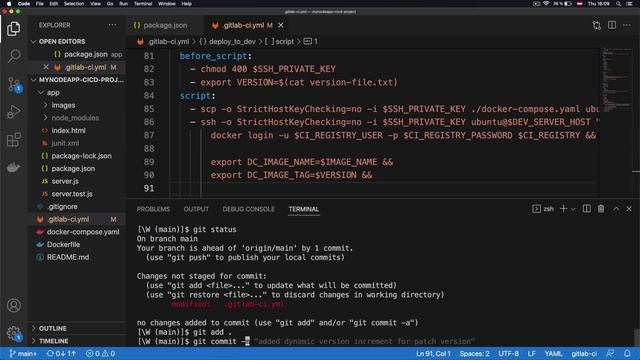Open server.js in explorer
The width and height of the screenshot is (640, 360).
pyautogui.click(x=65, y=181)
